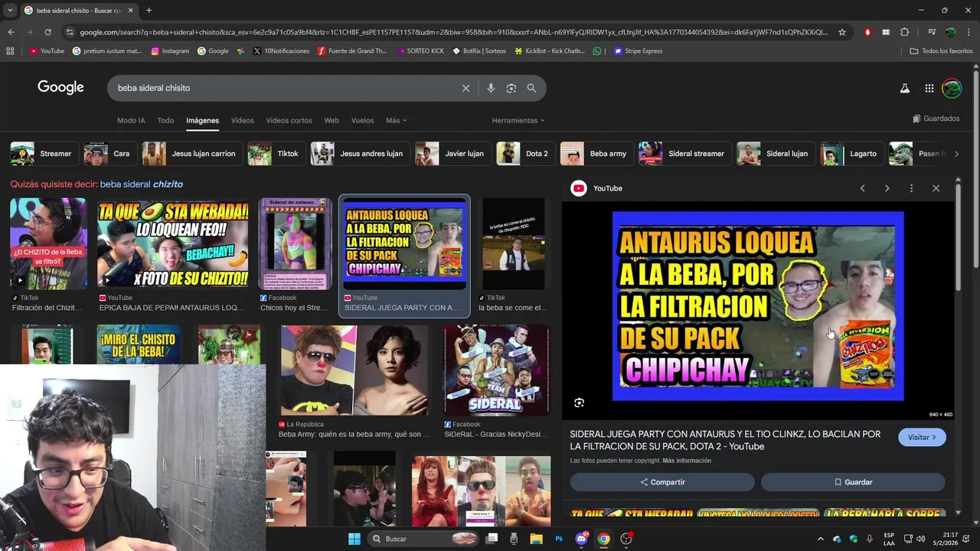Open the TikTok Filtración del Chizit thumbnail

[48, 244]
